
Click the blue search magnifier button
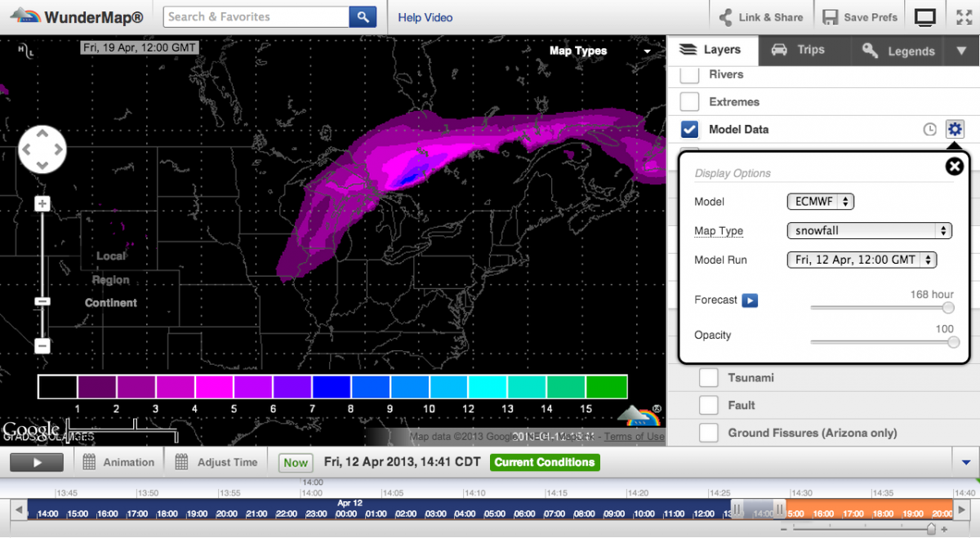[363, 16]
